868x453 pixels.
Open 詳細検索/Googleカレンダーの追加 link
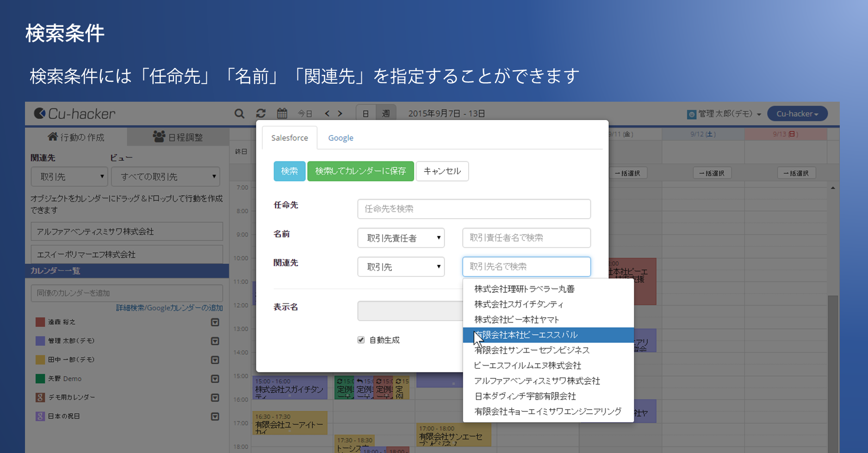169,308
